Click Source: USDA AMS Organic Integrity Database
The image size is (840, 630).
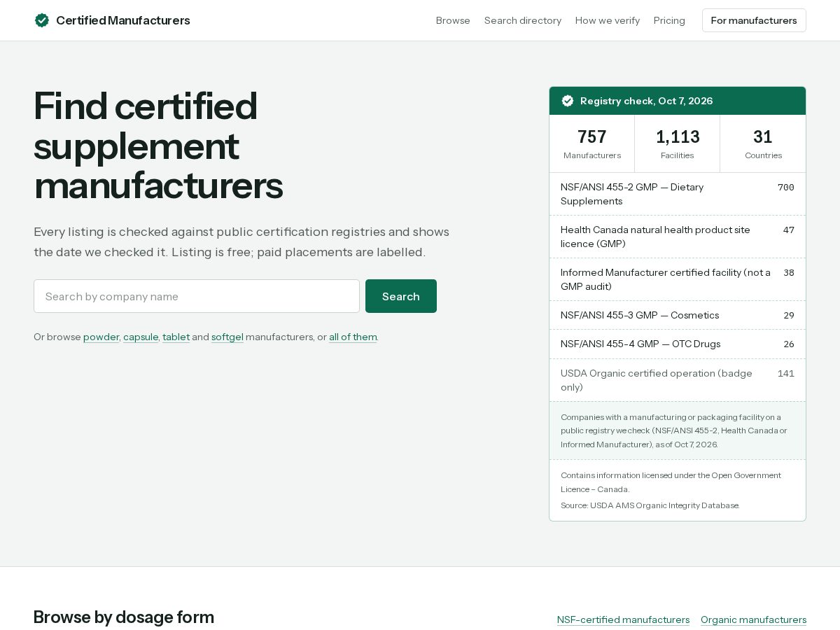650,505
